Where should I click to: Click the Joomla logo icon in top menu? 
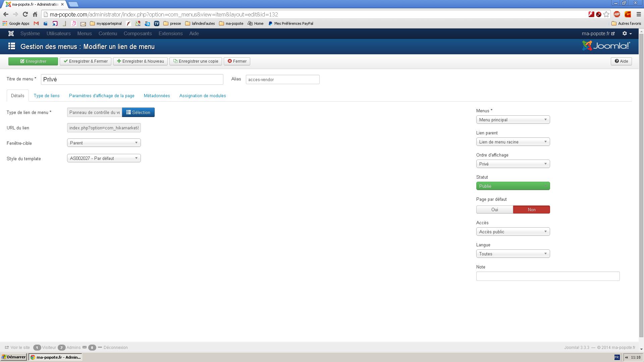tap(11, 34)
